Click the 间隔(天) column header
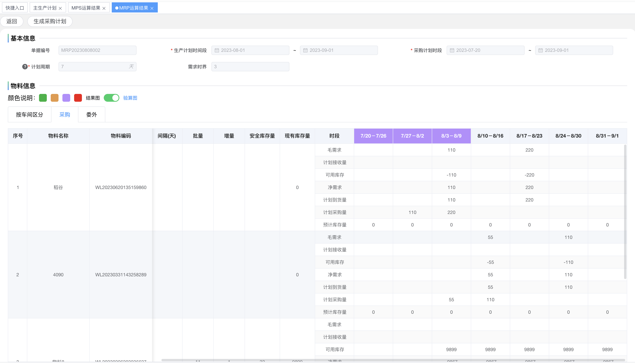 pos(167,136)
